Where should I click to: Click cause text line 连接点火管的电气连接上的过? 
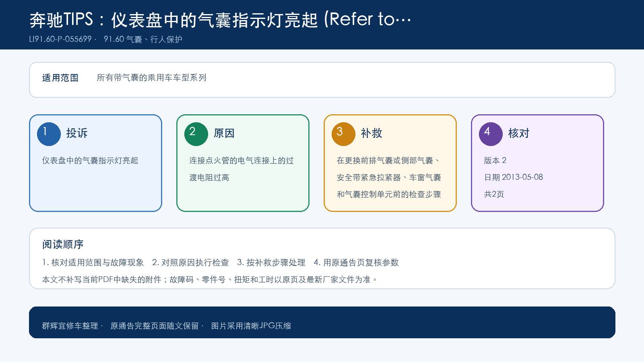point(242,160)
